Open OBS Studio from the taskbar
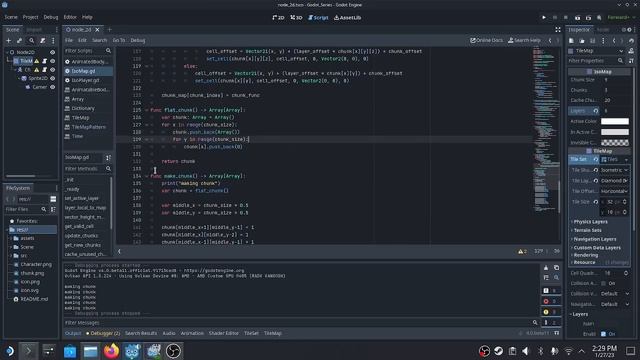This screenshot has width=640, height=360. click(x=173, y=351)
